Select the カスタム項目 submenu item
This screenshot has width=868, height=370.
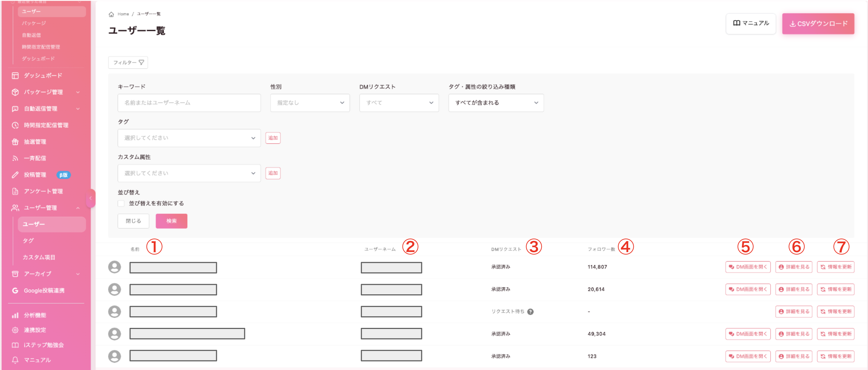(39, 257)
